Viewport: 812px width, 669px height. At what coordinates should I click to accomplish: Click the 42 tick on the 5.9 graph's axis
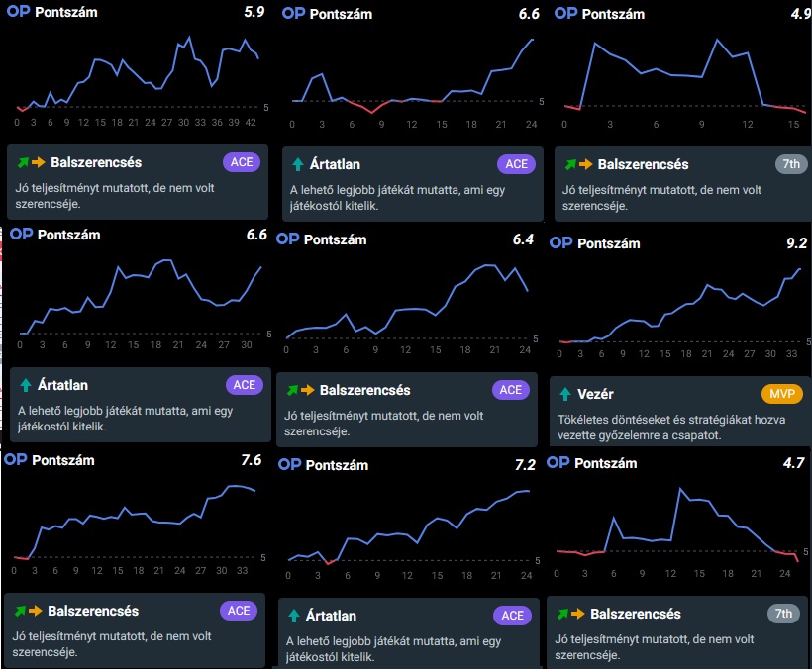[x=251, y=122]
